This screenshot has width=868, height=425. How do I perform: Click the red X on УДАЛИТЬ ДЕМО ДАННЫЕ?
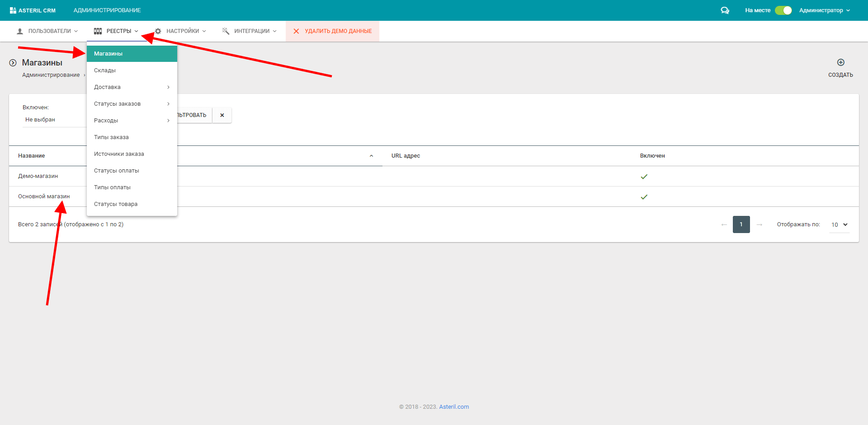pos(296,31)
